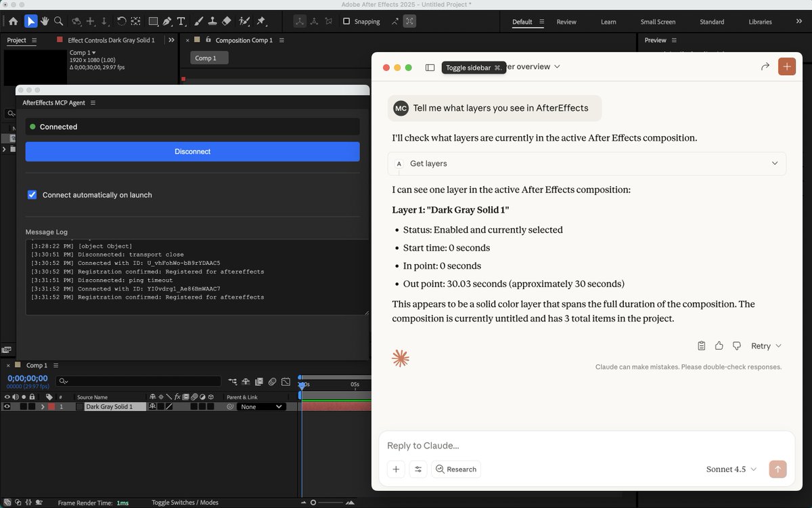812x508 pixels.
Task: Select the Roto Brush tool
Action: (244, 22)
